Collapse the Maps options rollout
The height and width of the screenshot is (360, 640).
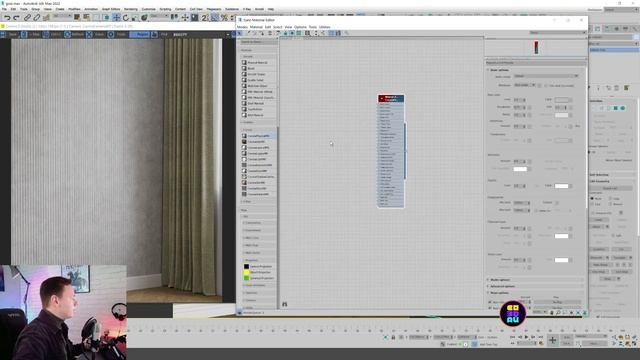click(488, 293)
